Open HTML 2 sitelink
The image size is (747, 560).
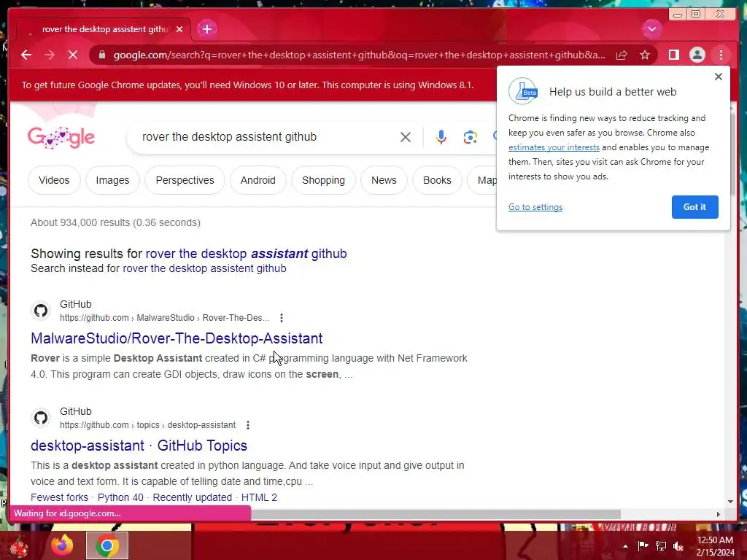coord(259,497)
